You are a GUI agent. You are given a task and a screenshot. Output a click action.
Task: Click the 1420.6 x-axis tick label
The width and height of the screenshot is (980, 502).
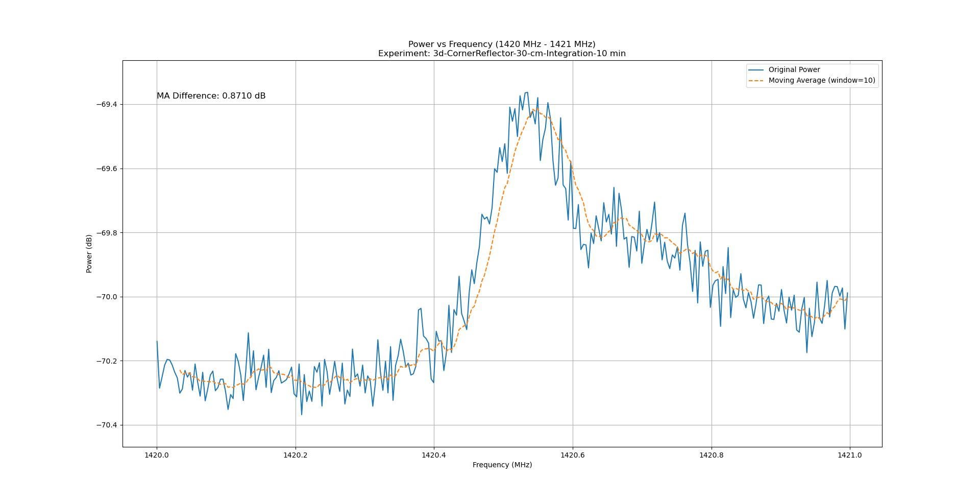click(573, 455)
